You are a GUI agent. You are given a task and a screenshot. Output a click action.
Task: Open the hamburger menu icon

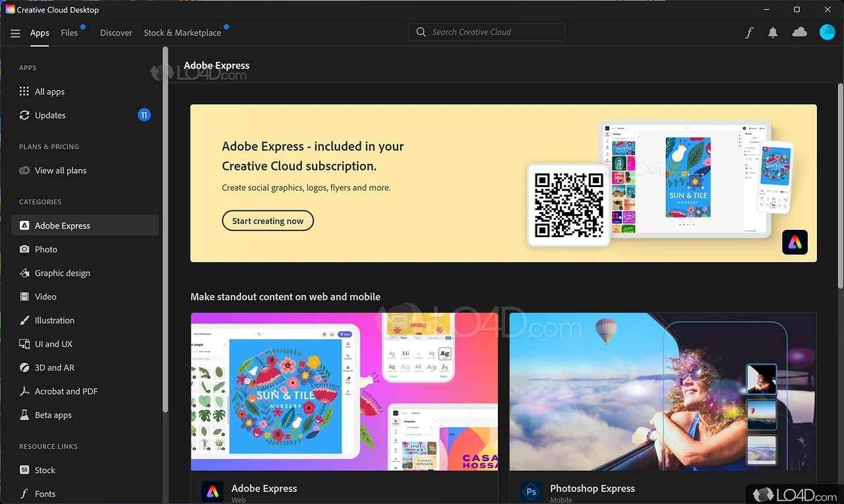coord(15,33)
